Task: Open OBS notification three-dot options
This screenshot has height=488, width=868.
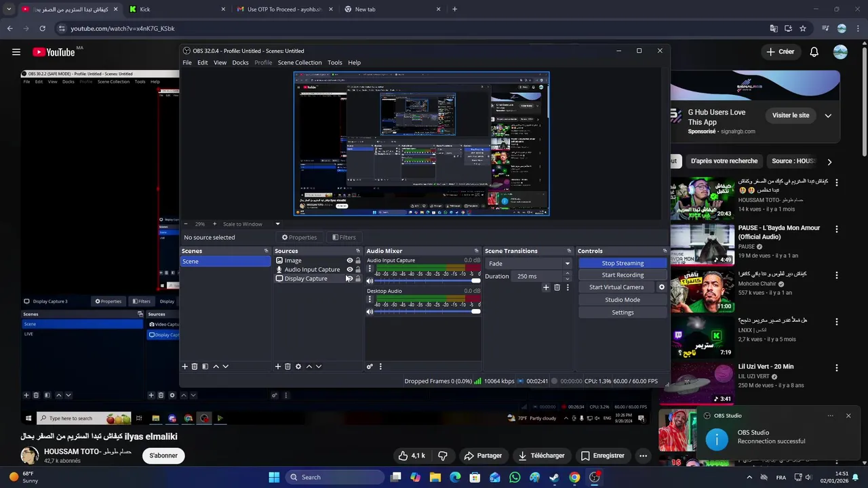Action: (x=830, y=415)
